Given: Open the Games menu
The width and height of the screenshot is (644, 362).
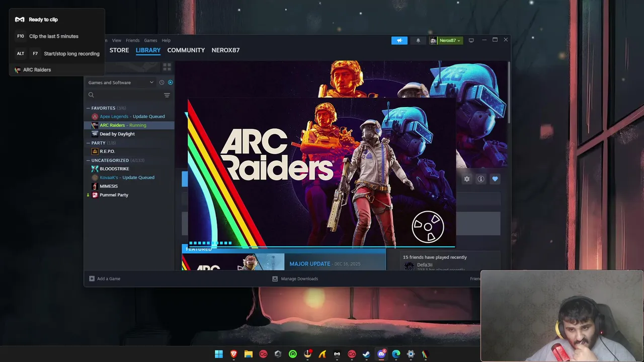Looking at the screenshot, I should point(150,40).
